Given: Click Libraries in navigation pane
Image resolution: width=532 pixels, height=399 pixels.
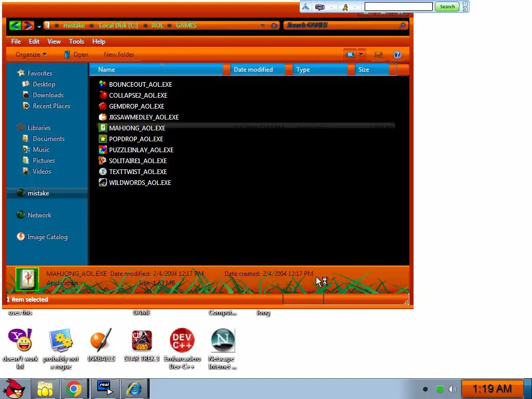Looking at the screenshot, I should click(38, 128).
